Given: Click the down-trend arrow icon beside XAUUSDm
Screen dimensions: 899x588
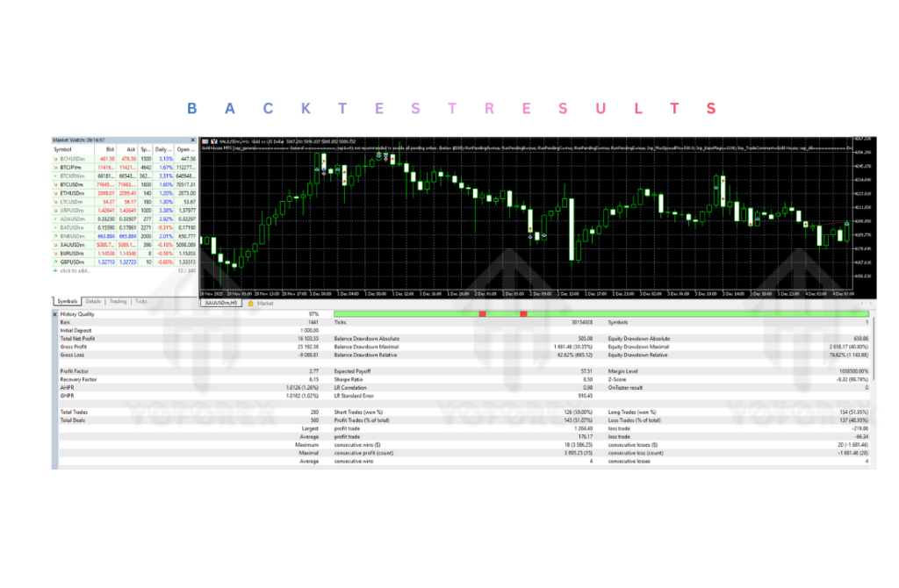Looking at the screenshot, I should (55, 243).
